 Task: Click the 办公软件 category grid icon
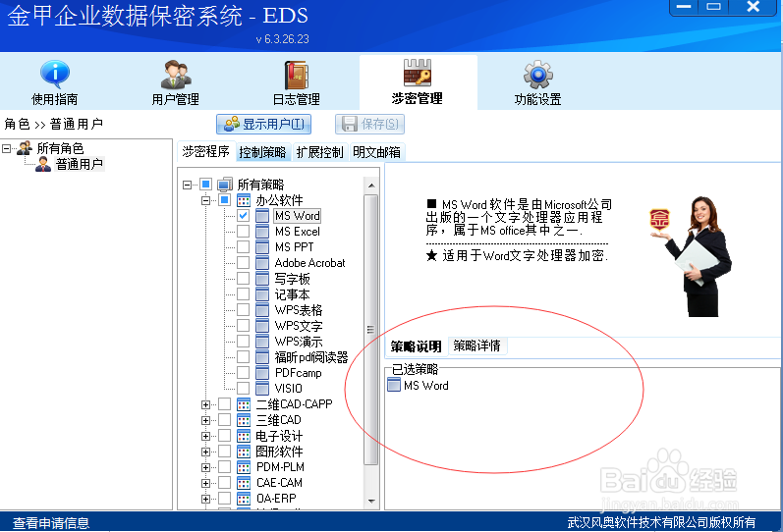244,200
